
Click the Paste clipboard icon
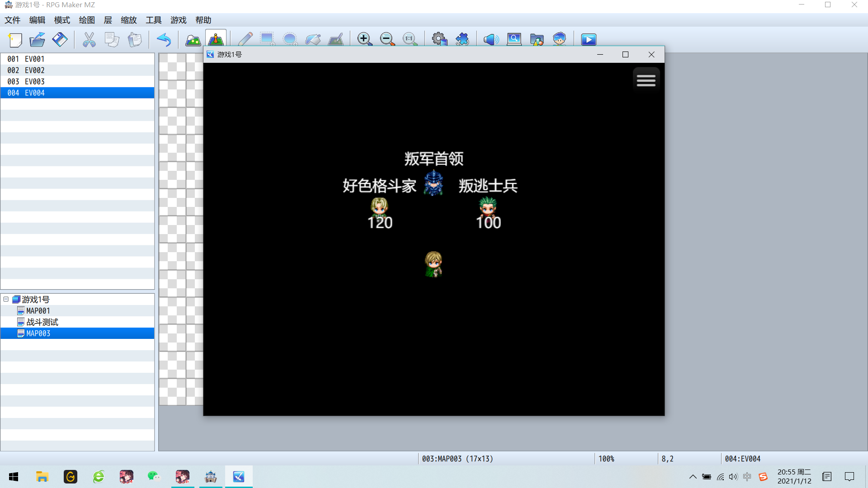click(134, 40)
